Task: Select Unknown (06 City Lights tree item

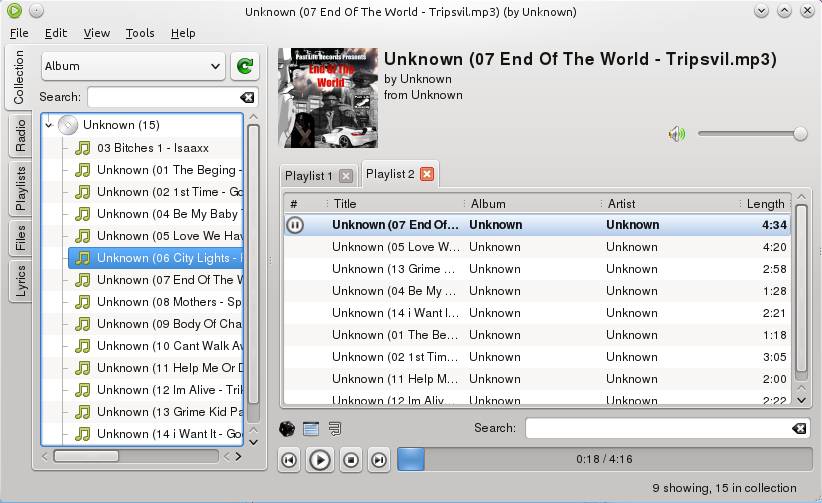Action: [x=156, y=258]
